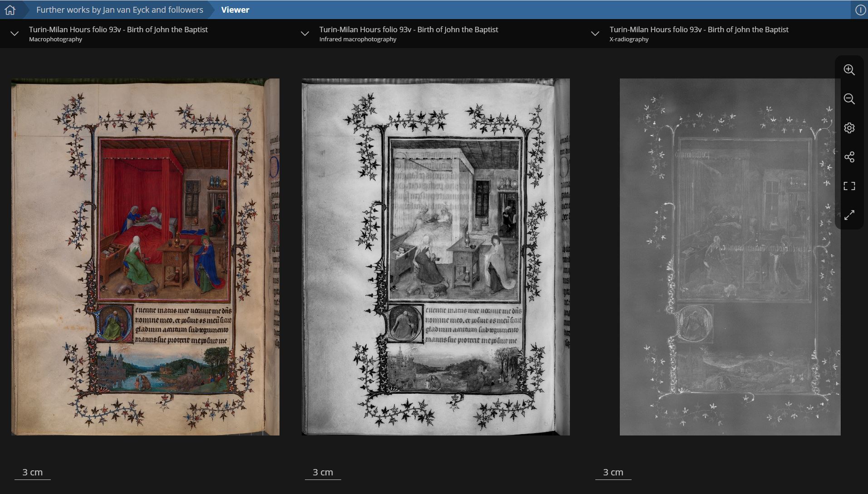868x494 pixels.
Task: Click the X-radiography panel title text
Action: 699,29
